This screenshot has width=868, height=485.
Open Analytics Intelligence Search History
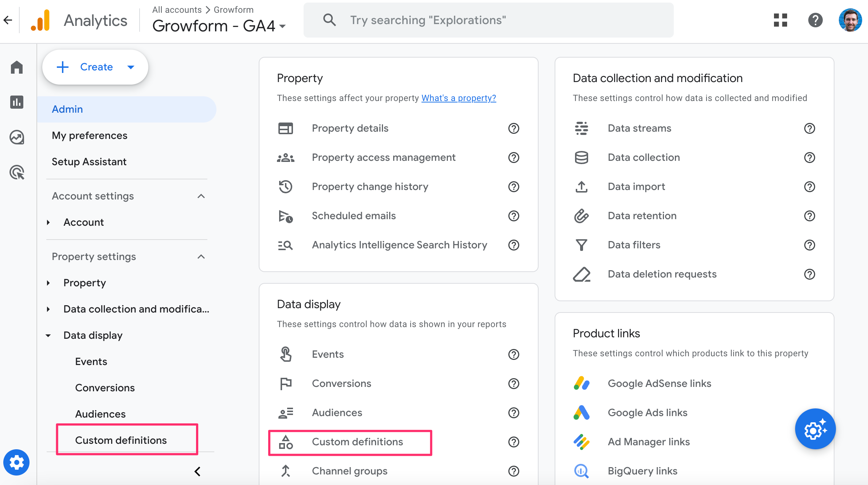point(400,245)
